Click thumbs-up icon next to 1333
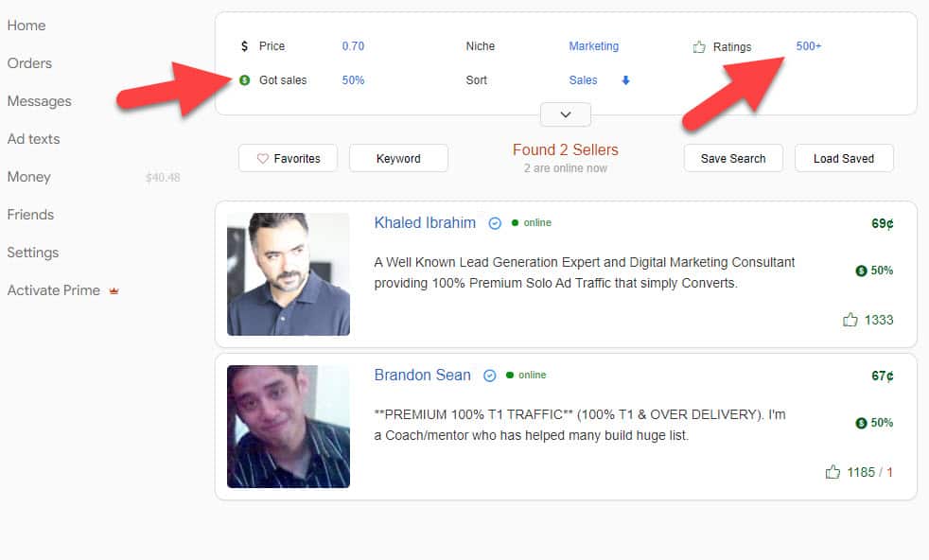Viewport: 929px width, 560px height. [850, 320]
